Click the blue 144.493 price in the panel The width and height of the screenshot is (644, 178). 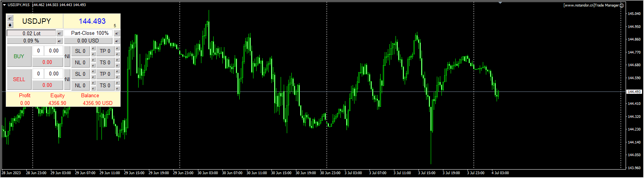(x=92, y=21)
